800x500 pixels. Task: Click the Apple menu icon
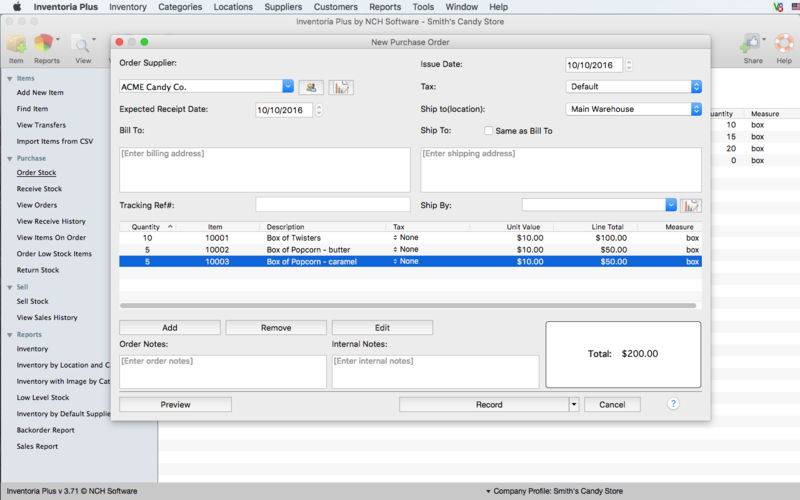pyautogui.click(x=17, y=7)
